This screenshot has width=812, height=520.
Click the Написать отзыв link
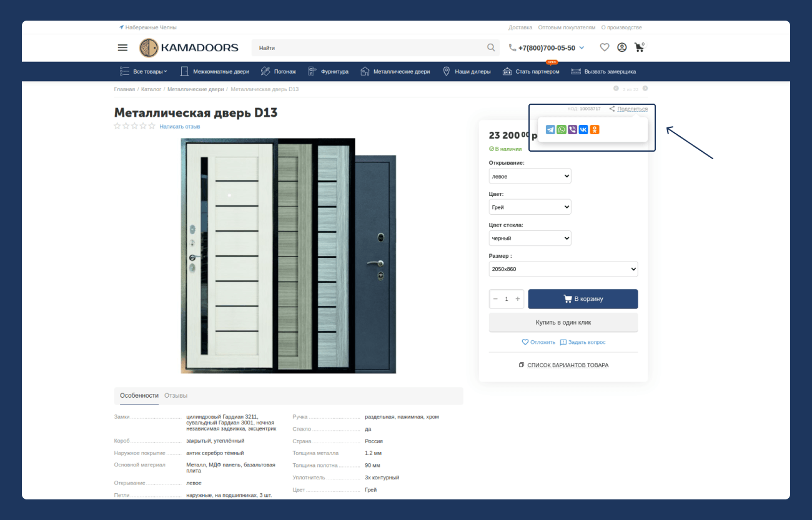click(180, 127)
